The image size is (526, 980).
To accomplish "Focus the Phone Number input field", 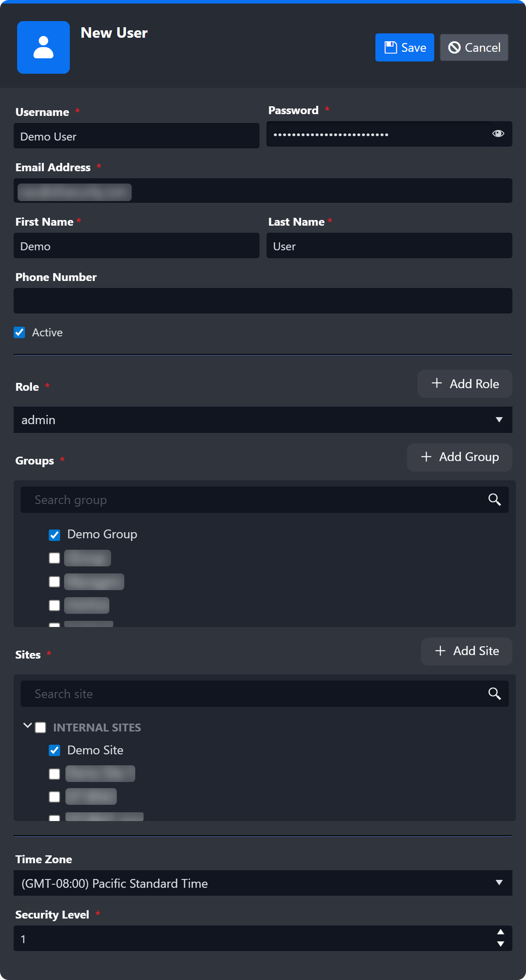I will [x=263, y=301].
